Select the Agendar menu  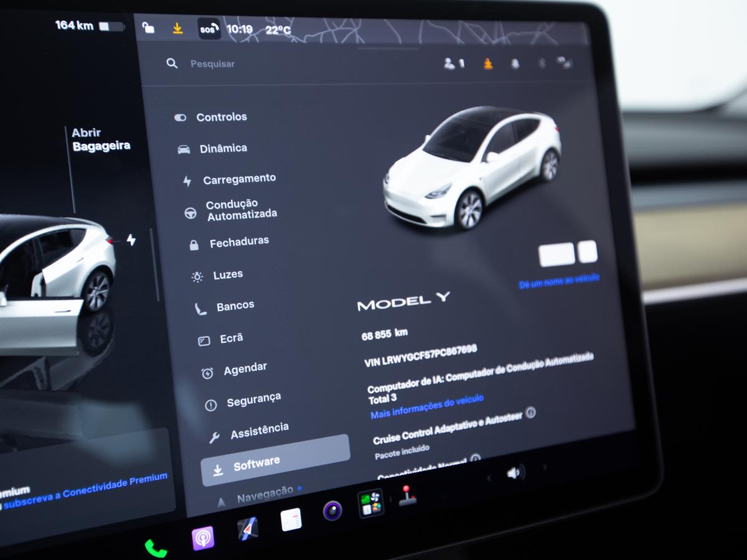pyautogui.click(x=234, y=370)
